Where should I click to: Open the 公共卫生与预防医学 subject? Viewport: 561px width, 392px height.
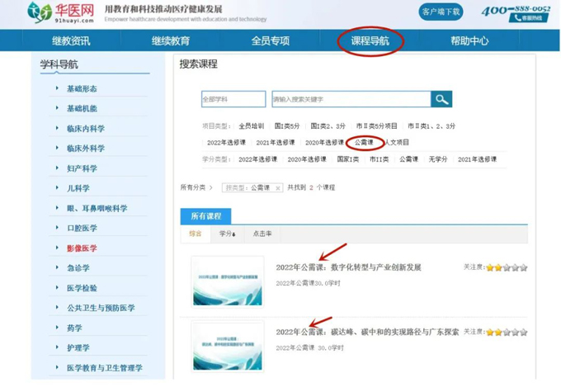tap(101, 308)
